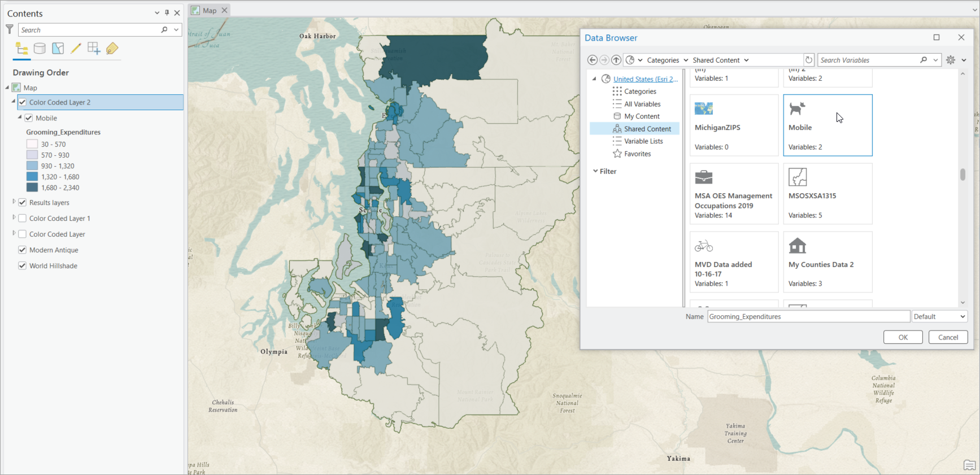Click MichiganZIPS map icon
The height and width of the screenshot is (475, 980).
(704, 108)
